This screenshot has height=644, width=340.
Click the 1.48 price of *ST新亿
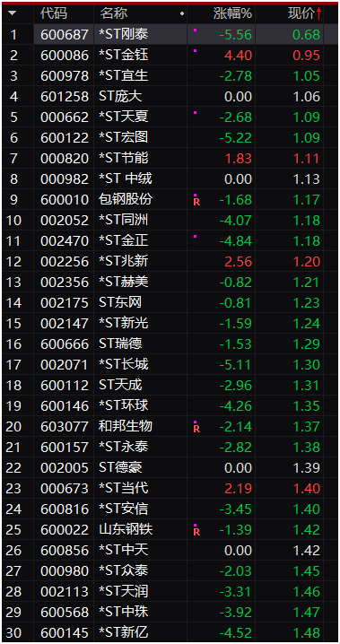click(306, 632)
